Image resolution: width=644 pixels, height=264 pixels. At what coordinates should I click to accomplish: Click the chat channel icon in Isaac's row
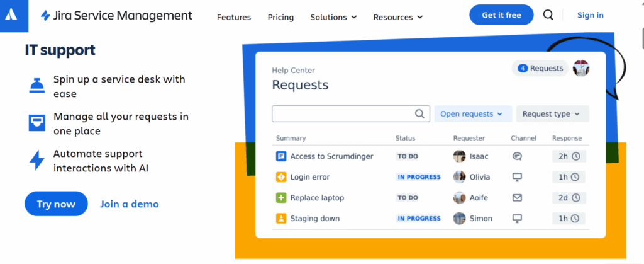pos(517,156)
